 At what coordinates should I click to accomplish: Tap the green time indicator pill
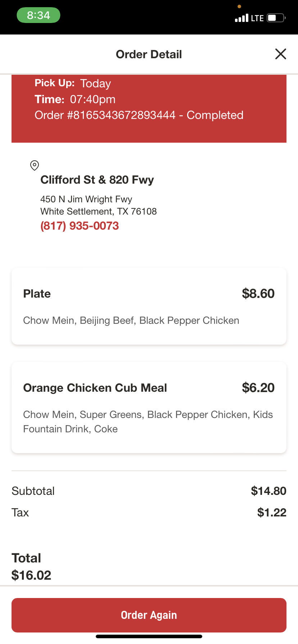[x=39, y=15]
